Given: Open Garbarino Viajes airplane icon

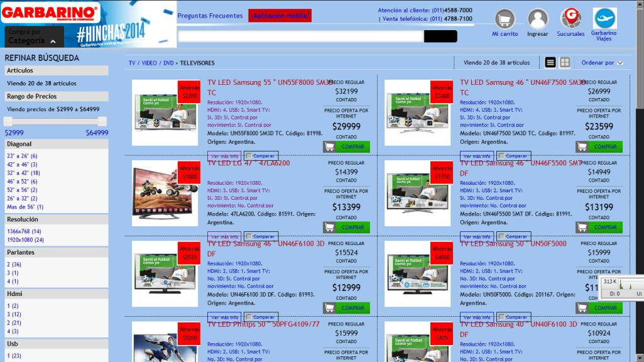Looking at the screenshot, I should (604, 18).
